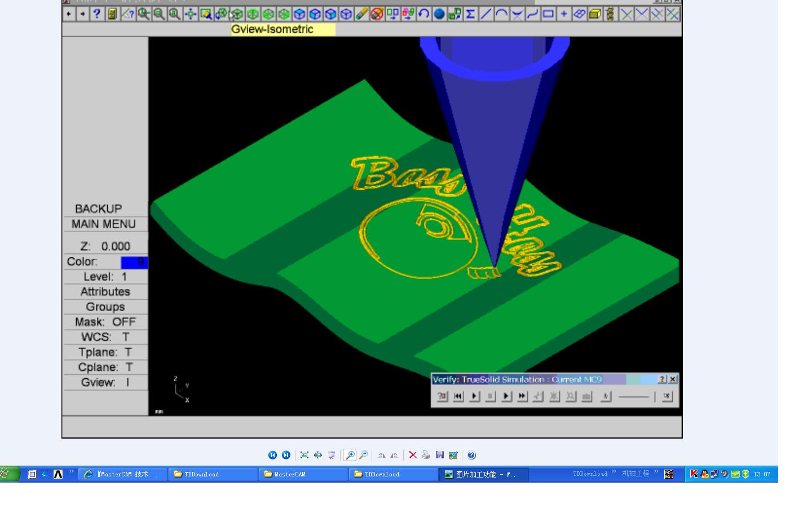Click the Best Fit icon in viewer
812x508 pixels.
(x=304, y=455)
